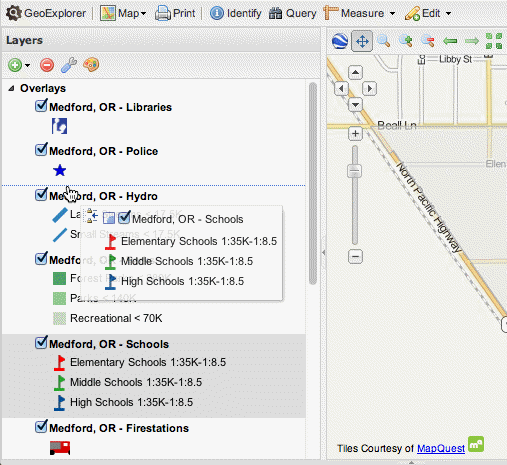The height and width of the screenshot is (465, 507).
Task: Open the Map menu
Action: pyautogui.click(x=123, y=13)
